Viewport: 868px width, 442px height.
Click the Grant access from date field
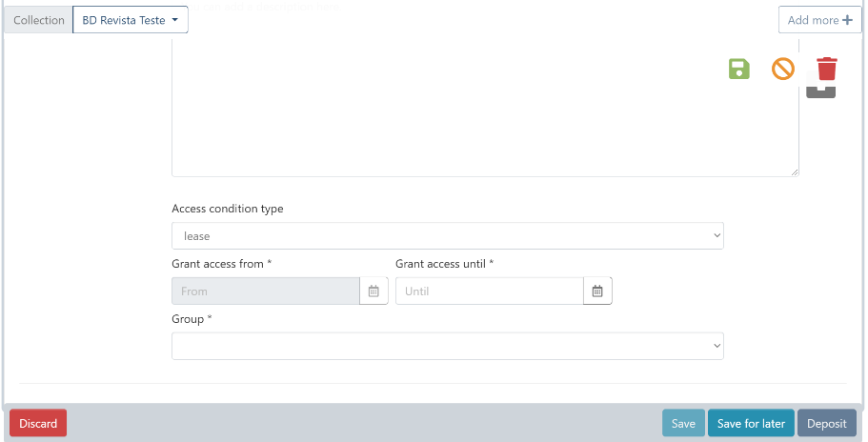[265, 291]
